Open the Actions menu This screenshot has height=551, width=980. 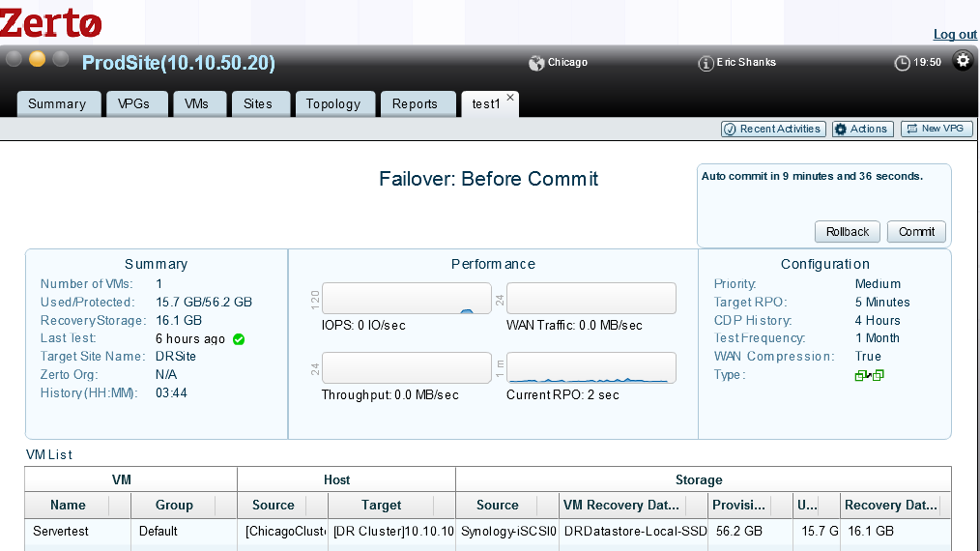click(862, 129)
